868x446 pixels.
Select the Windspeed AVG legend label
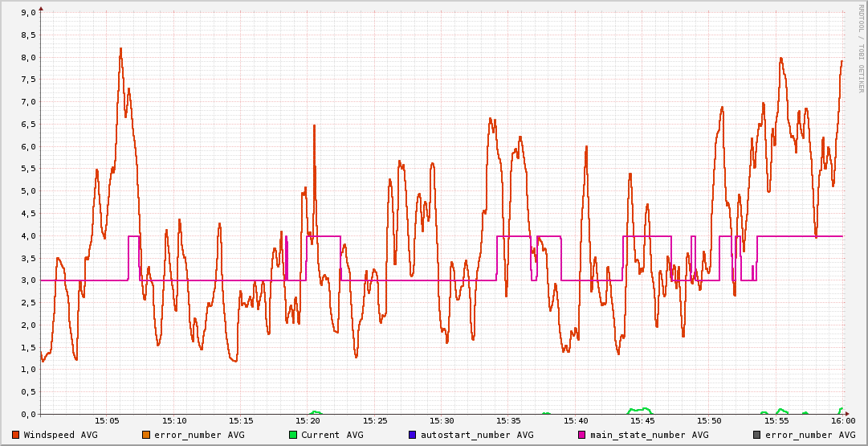[x=60, y=435]
